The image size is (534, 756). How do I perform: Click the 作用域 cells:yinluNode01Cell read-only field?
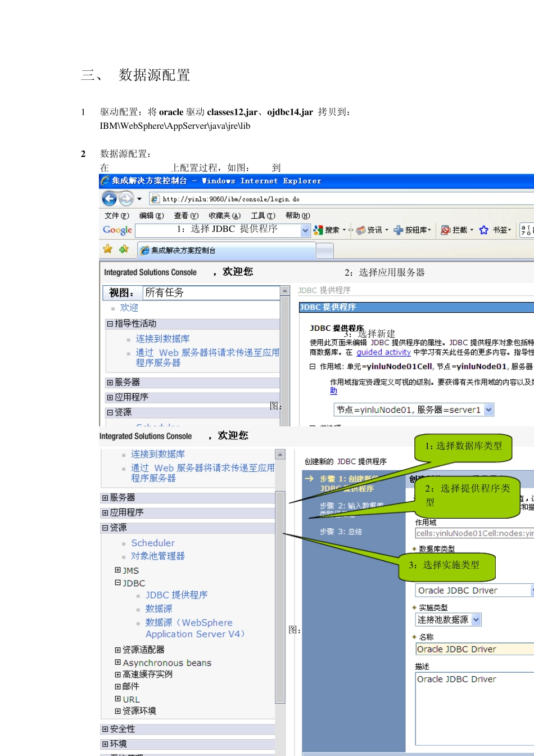click(x=474, y=533)
